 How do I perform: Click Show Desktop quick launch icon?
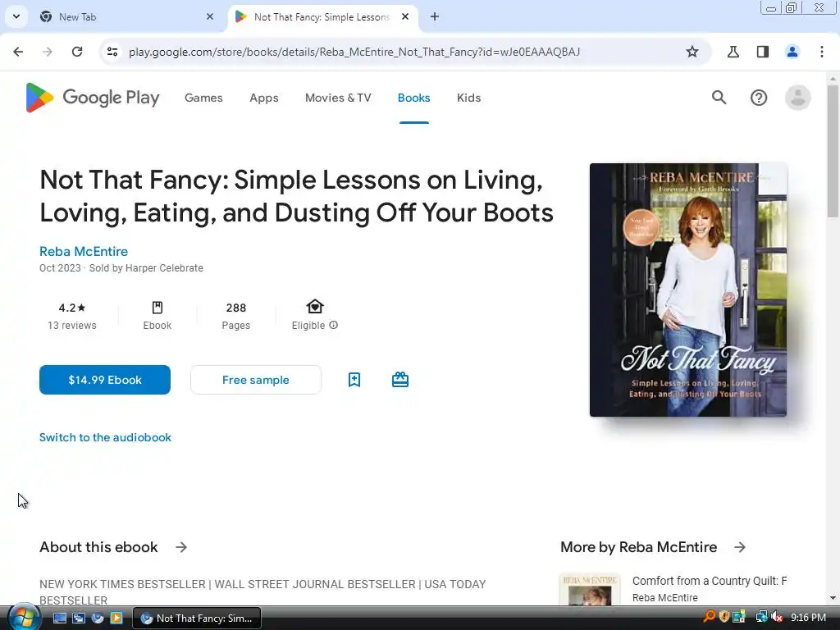59,619
